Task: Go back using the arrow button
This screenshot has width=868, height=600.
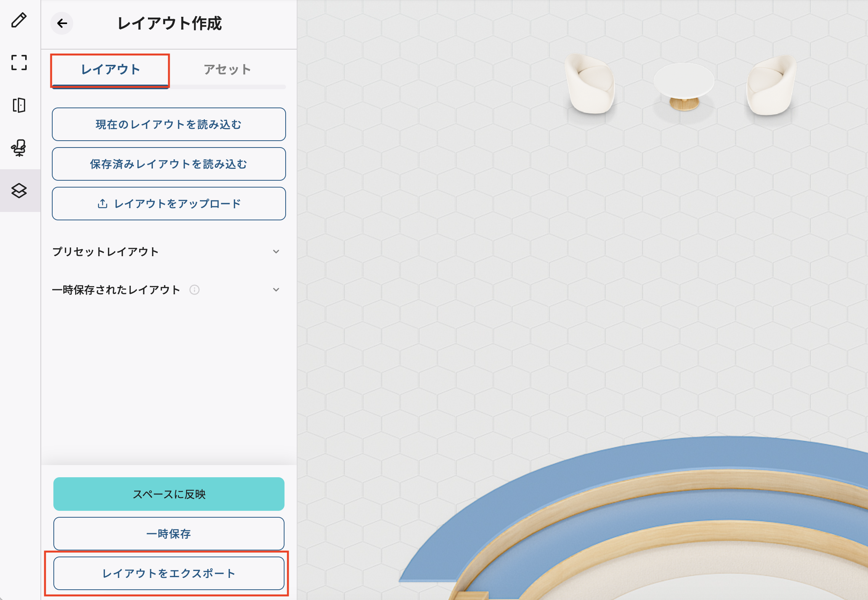Action: click(x=62, y=23)
